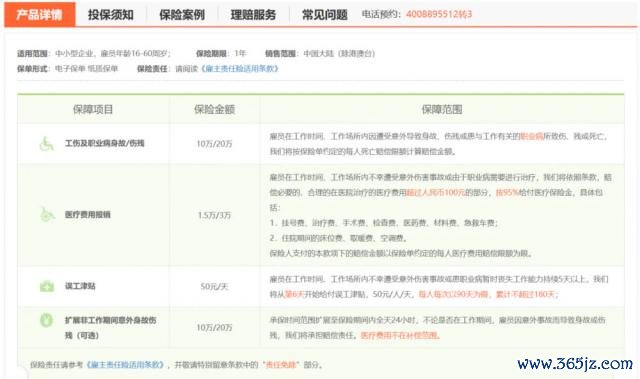Click the round icon beside 扩展非工作期间意外身故伤残
This screenshot has height=379, width=640.
(47, 320)
